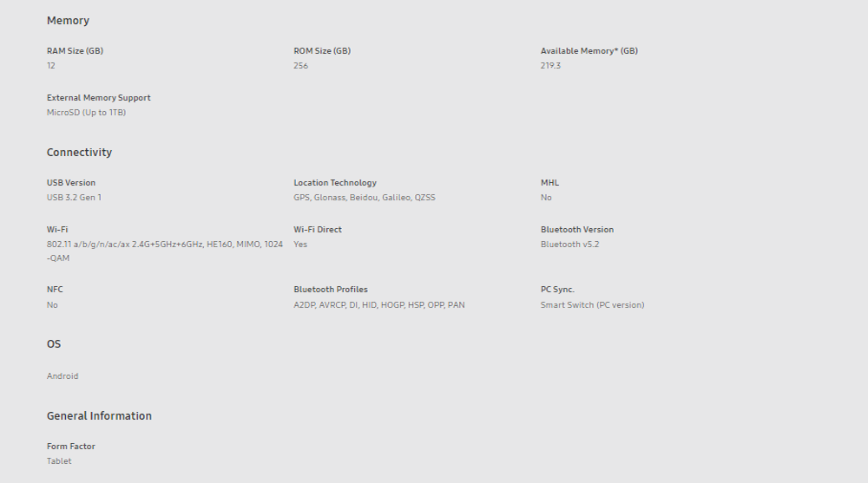The width and height of the screenshot is (868, 483).
Task: Click the 802.11 Wi-Fi specification text
Action: click(165, 251)
